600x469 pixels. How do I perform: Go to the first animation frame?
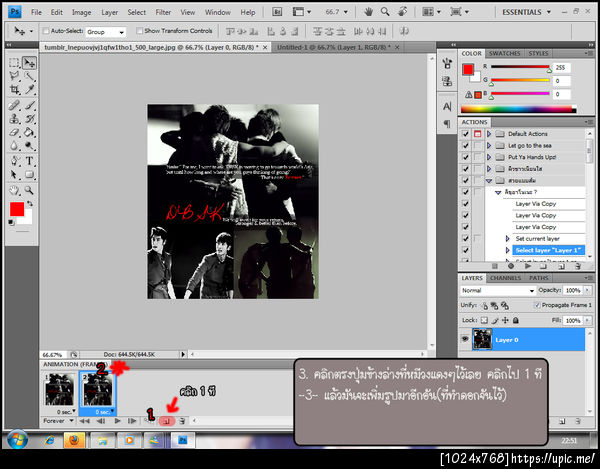(84, 421)
